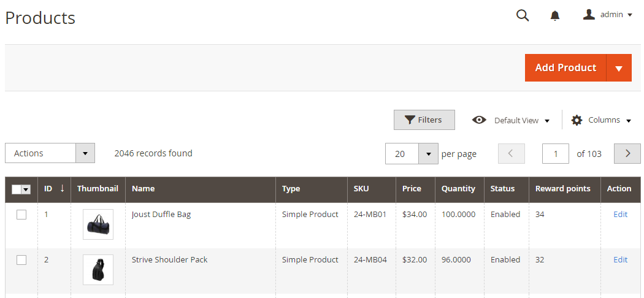This screenshot has height=298, width=644.
Task: Go to next page arrow
Action: 627,154
